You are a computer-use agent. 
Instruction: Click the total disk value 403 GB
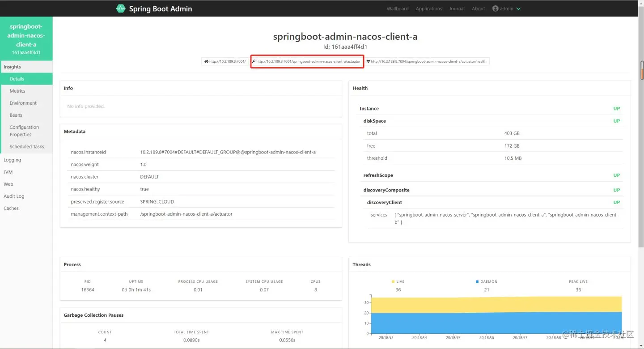(512, 133)
